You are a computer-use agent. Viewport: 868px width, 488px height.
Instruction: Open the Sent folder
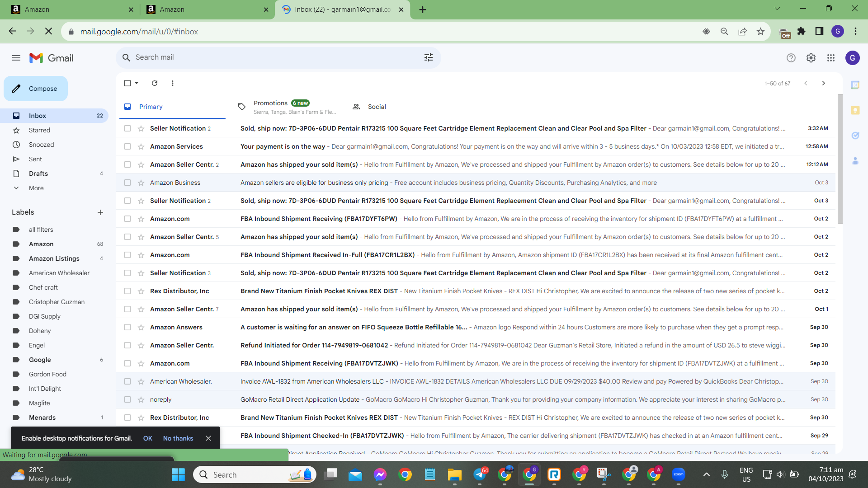click(54, 159)
